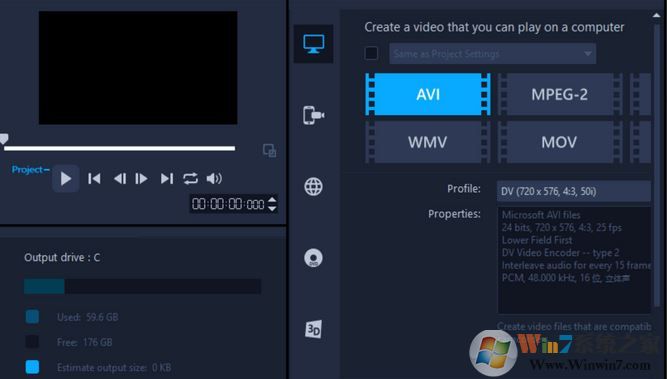Jump to the start of the project
The height and width of the screenshot is (379, 667).
[94, 179]
